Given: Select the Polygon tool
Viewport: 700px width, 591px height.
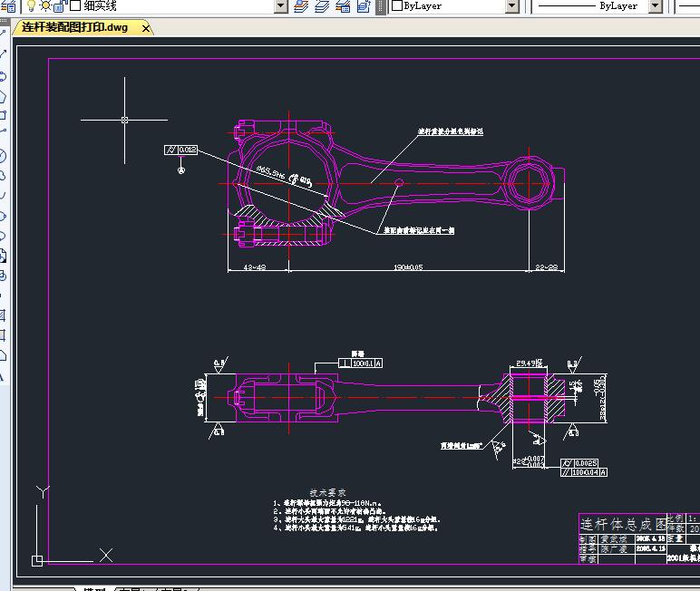Looking at the screenshot, I should click(x=3, y=96).
